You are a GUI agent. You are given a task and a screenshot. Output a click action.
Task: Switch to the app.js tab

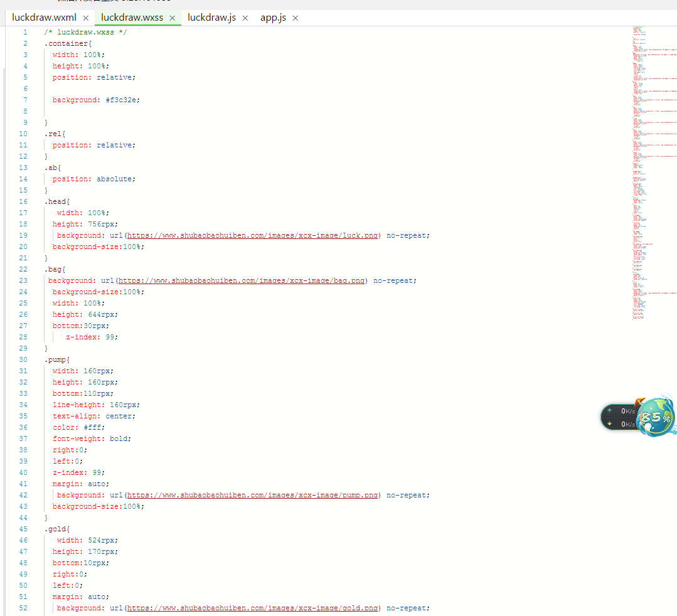(273, 18)
